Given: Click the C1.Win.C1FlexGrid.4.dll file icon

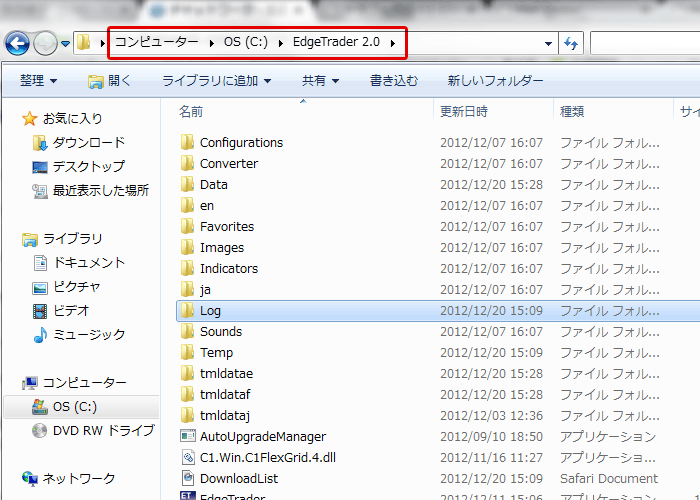Looking at the screenshot, I should (x=188, y=457).
